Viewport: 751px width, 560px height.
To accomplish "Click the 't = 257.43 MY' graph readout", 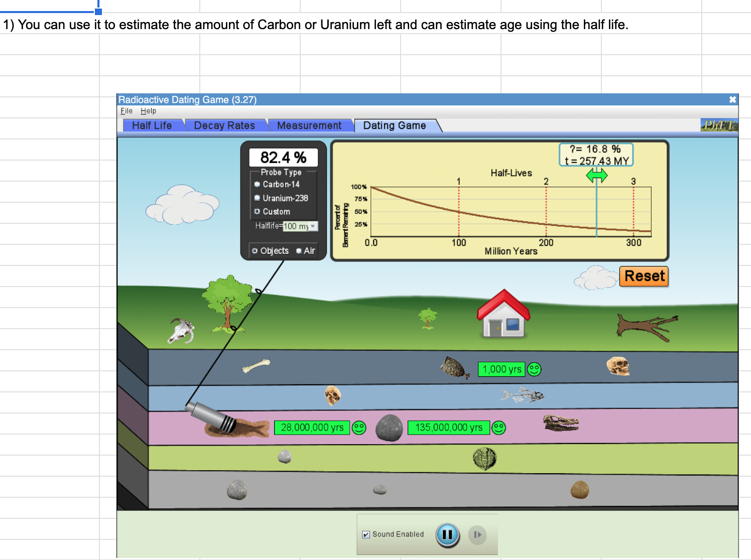I will click(596, 161).
